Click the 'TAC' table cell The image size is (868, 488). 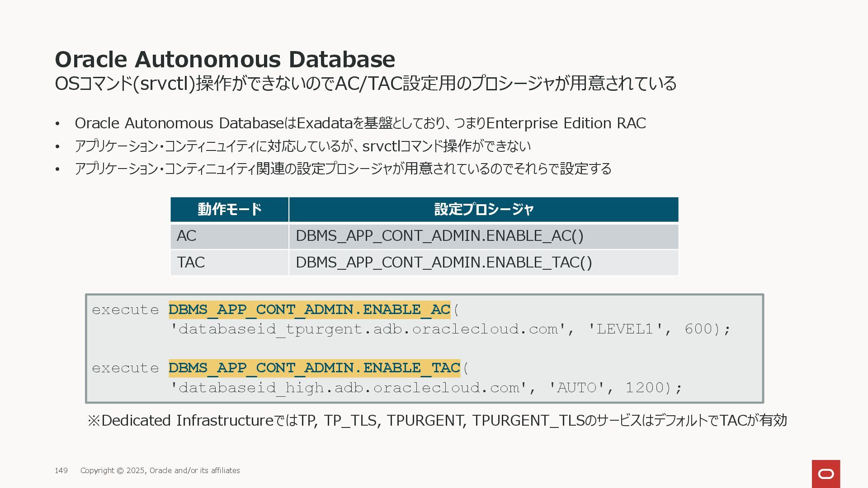coord(229,263)
